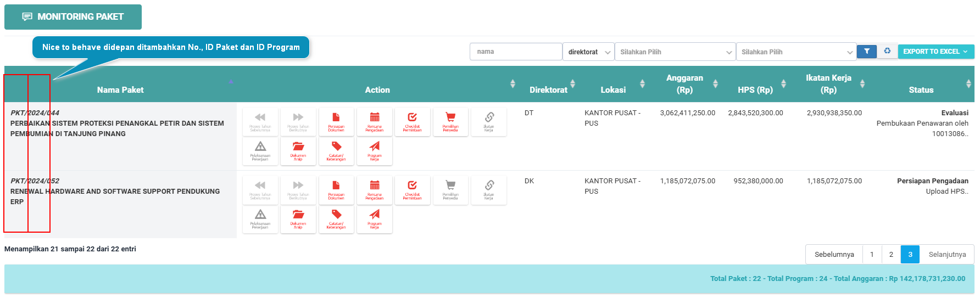Open Program Kerja for PKT/2024/052

coord(374,218)
